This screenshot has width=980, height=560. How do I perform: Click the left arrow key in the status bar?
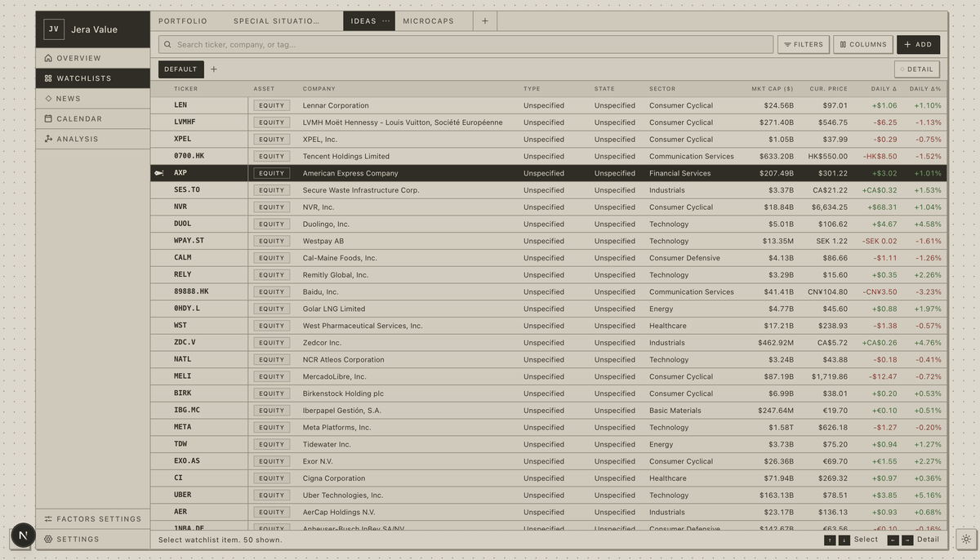click(893, 540)
